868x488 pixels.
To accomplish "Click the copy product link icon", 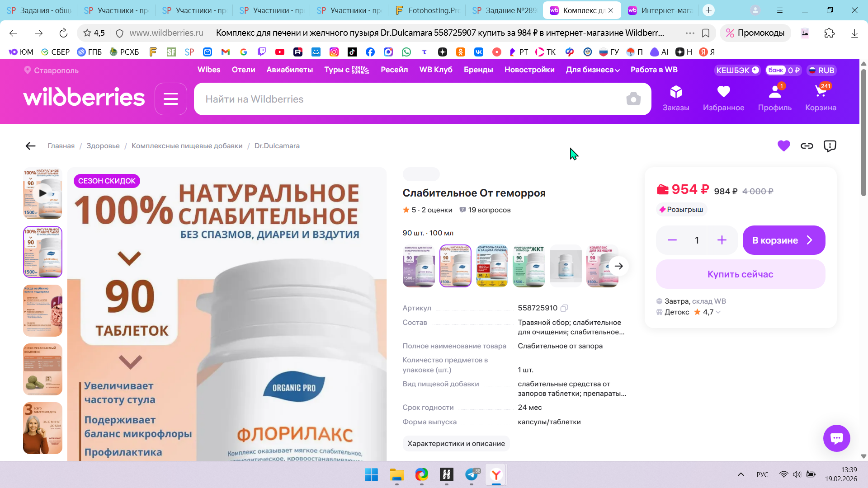I will pos(807,146).
